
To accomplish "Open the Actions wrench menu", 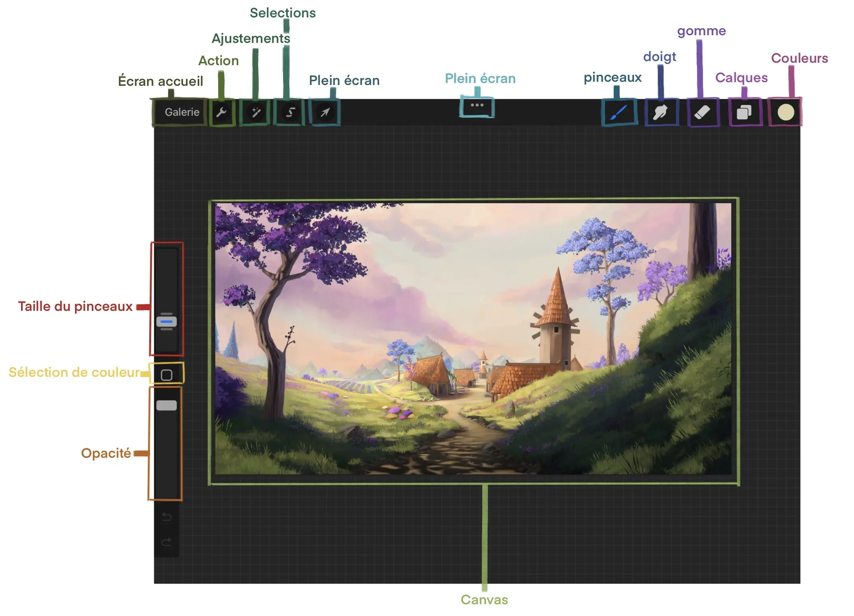I will pyautogui.click(x=221, y=112).
